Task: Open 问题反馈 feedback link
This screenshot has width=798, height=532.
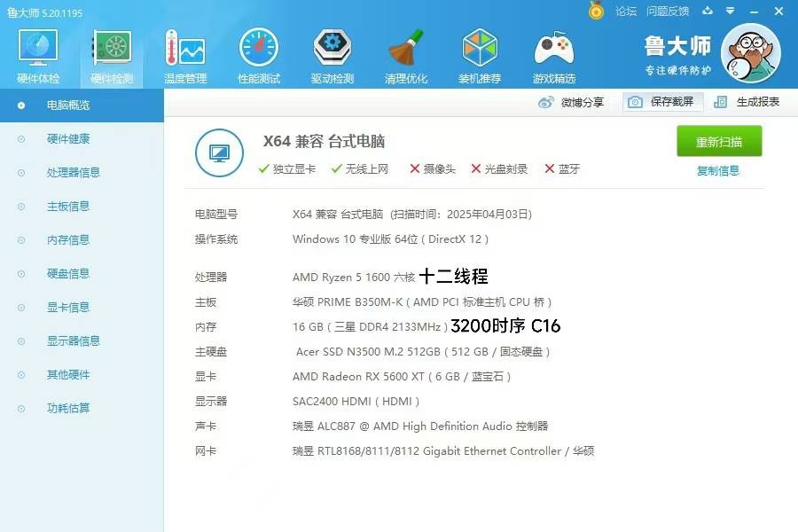Action: click(x=667, y=12)
